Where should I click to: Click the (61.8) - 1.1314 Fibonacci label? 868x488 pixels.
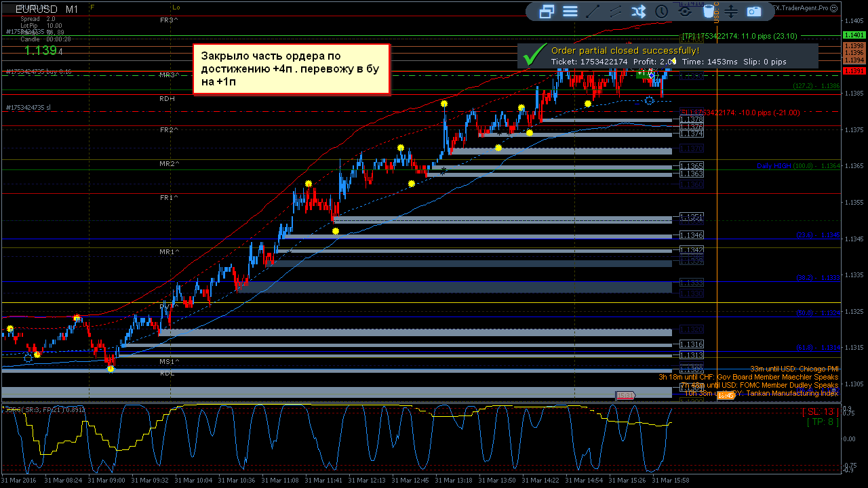click(818, 348)
